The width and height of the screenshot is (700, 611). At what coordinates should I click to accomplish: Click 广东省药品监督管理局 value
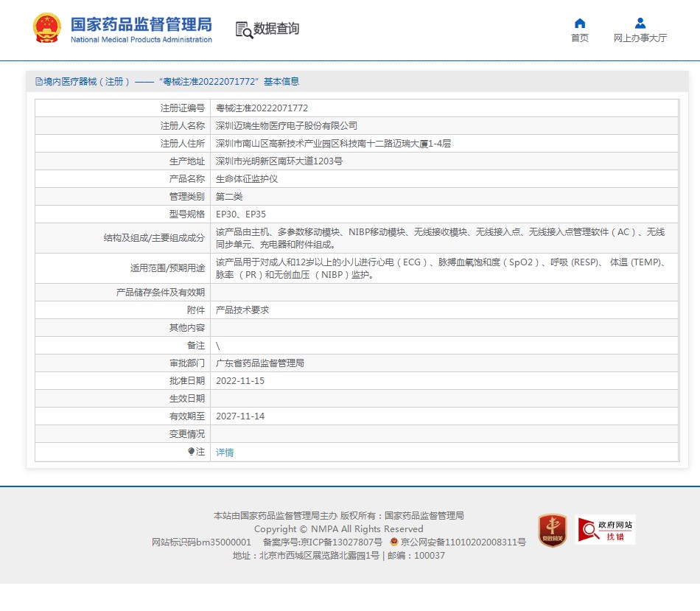(260, 363)
